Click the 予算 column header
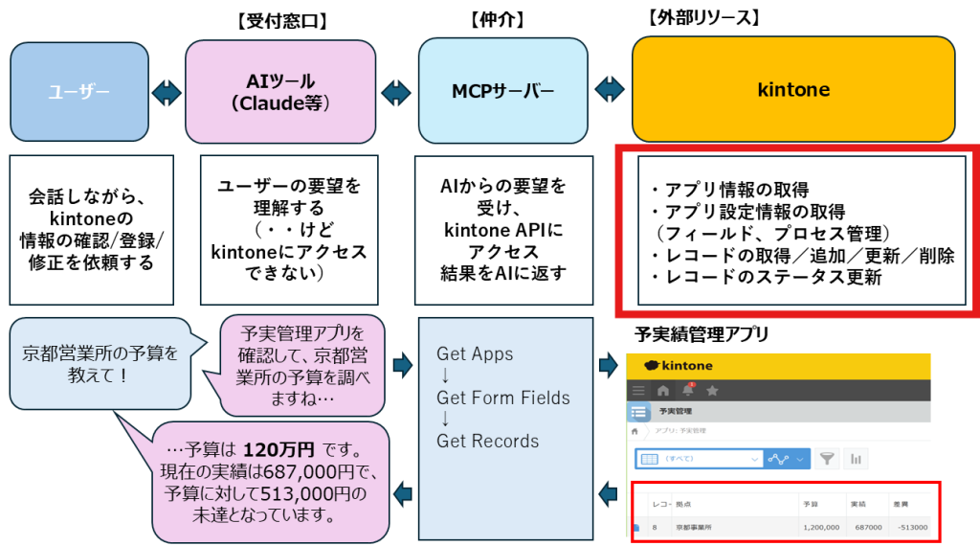This screenshot has height=546, width=980. pos(811,504)
